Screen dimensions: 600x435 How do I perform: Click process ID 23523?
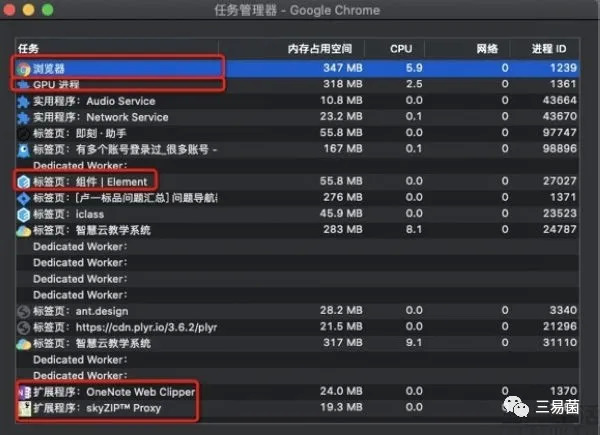tap(559, 213)
